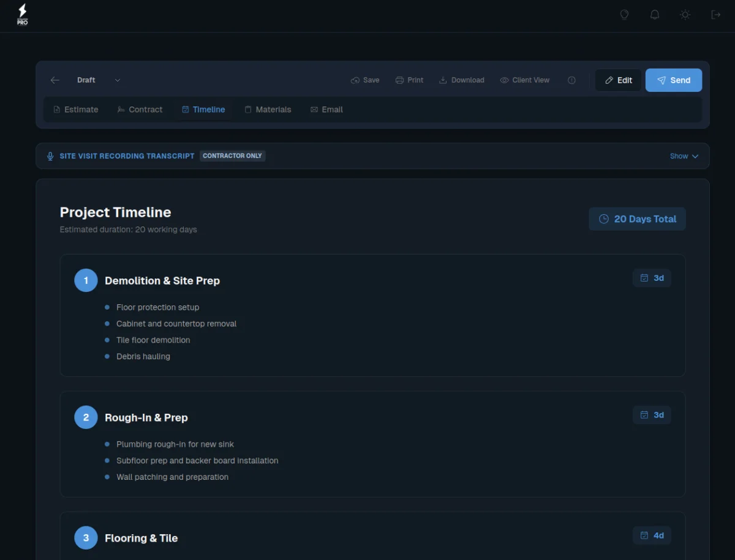Open the Draft status dropdown
Image resolution: width=735 pixels, height=560 pixels.
pyautogui.click(x=117, y=80)
